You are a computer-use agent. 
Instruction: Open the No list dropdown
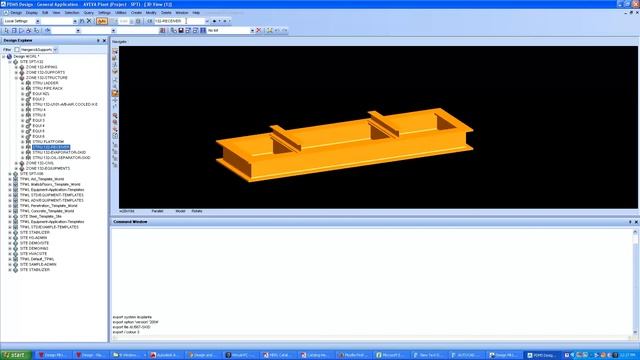pyautogui.click(x=252, y=31)
